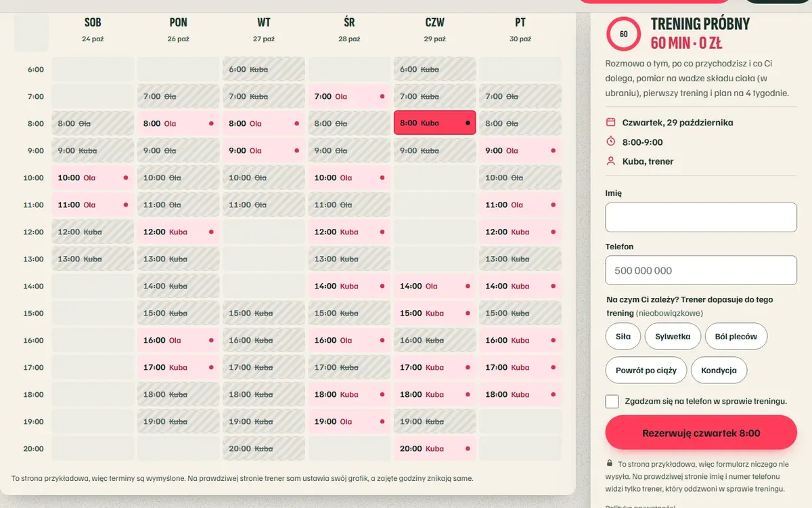Select Wednesday 19:00 slot with Ola
The image size is (812, 508).
pos(350,421)
